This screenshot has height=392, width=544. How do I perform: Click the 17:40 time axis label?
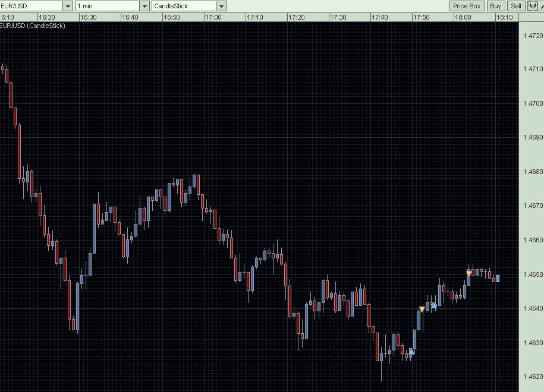pos(380,17)
